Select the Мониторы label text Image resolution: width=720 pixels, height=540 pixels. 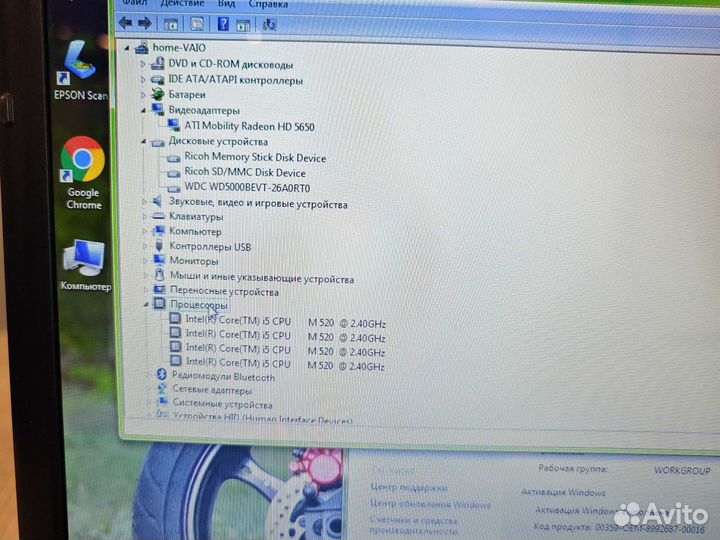pos(194,261)
